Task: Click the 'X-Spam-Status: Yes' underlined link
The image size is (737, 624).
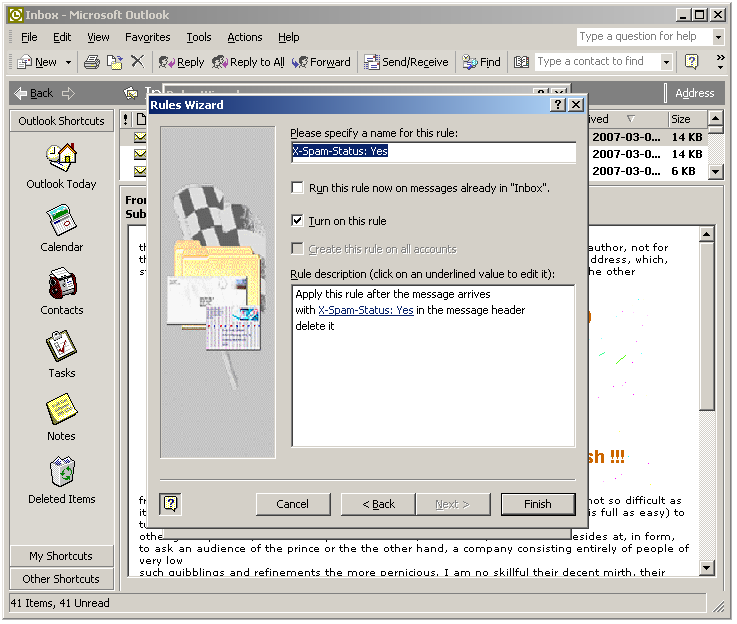Action: [x=366, y=310]
